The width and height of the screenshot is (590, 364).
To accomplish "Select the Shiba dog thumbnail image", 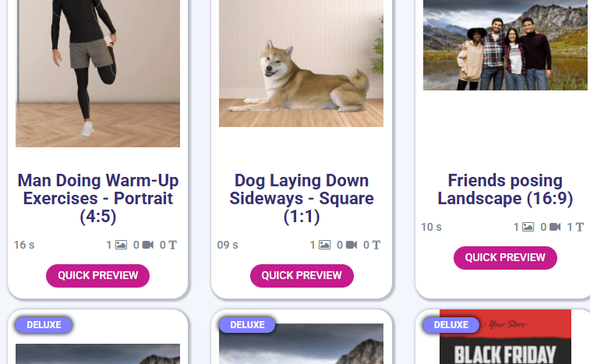I will point(302,63).
